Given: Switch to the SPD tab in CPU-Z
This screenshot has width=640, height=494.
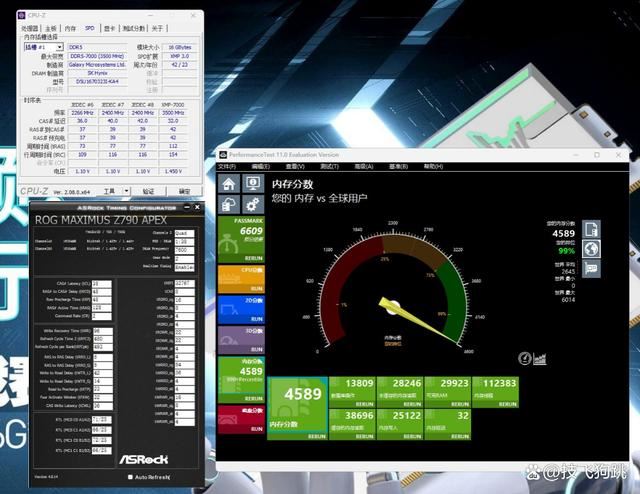Looking at the screenshot, I should (89, 29).
